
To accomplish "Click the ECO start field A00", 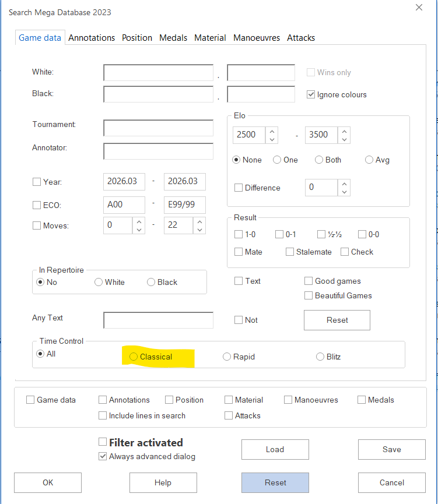I will [124, 205].
